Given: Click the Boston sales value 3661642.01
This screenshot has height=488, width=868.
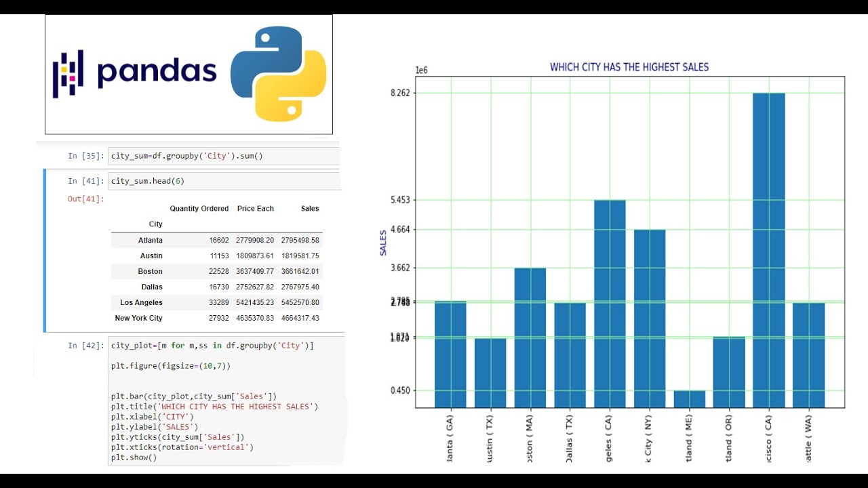Looking at the screenshot, I should [x=300, y=272].
